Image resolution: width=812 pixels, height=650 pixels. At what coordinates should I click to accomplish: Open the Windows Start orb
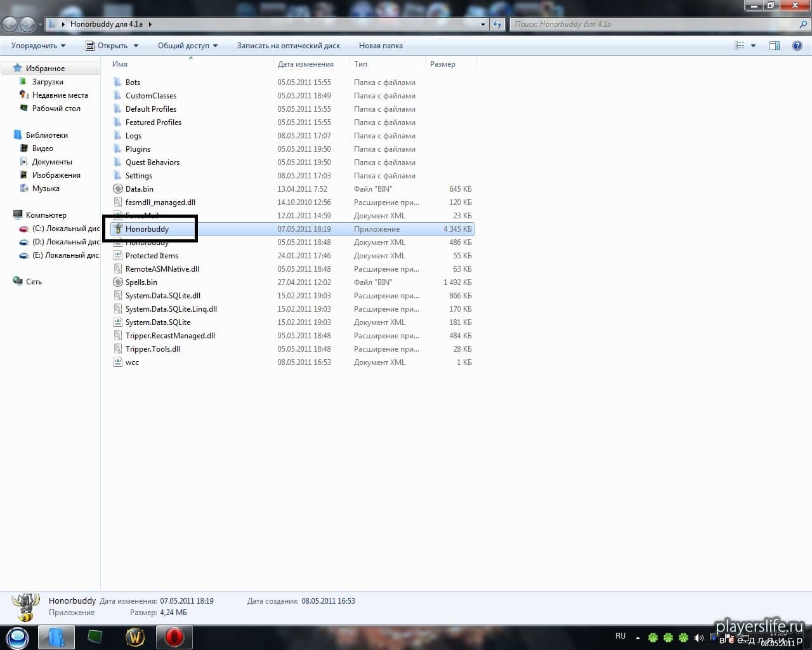click(17, 637)
